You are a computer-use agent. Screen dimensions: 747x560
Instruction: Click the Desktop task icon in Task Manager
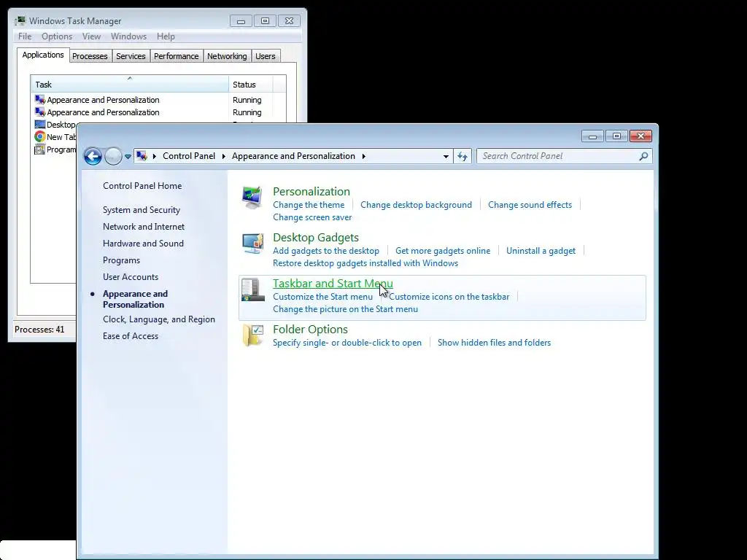click(x=40, y=124)
